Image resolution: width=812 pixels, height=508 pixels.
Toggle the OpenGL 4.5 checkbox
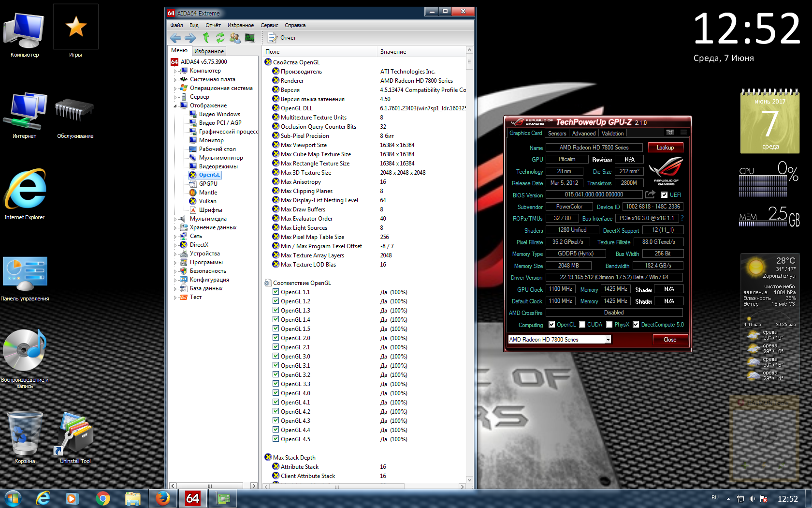[275, 439]
